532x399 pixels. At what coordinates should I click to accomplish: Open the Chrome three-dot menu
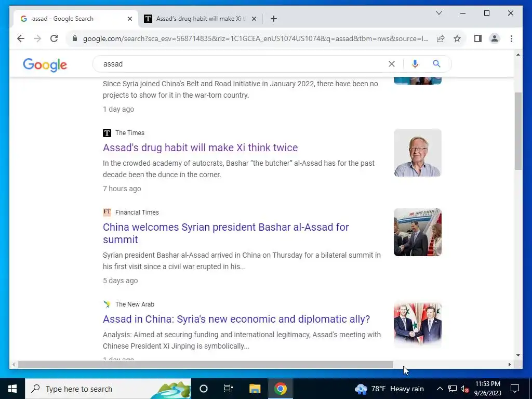511,38
